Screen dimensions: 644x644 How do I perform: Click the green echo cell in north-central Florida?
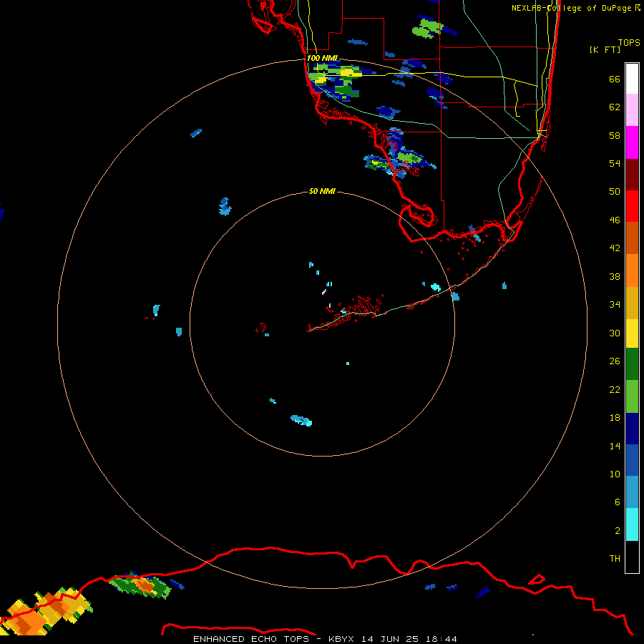pos(427,29)
